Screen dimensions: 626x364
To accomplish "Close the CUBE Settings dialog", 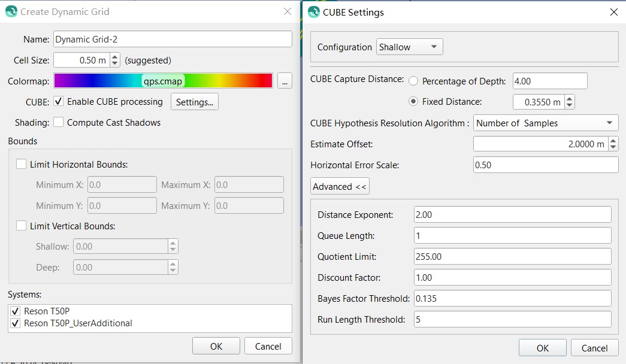I will [x=614, y=12].
